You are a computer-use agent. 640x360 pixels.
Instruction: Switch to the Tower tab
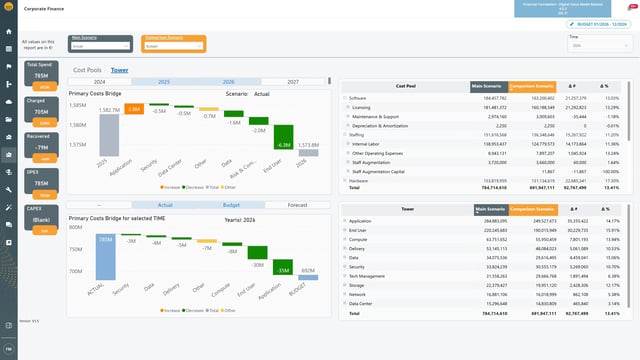click(x=119, y=70)
